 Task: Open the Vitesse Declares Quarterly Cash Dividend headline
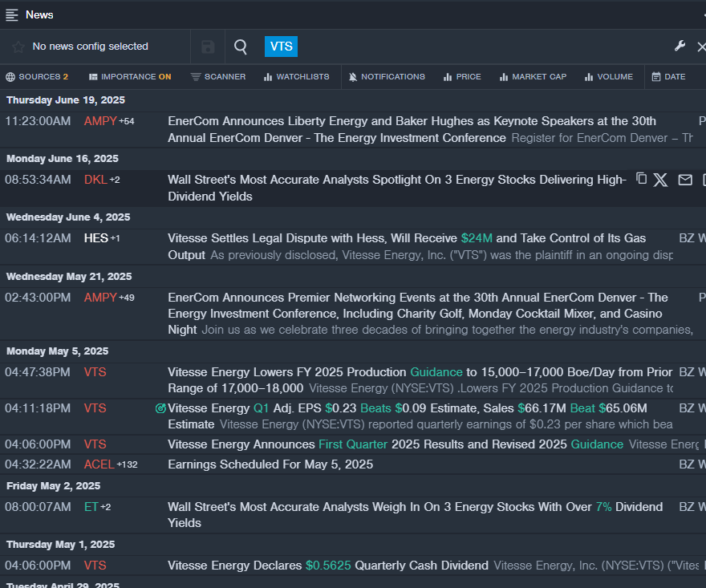(328, 566)
